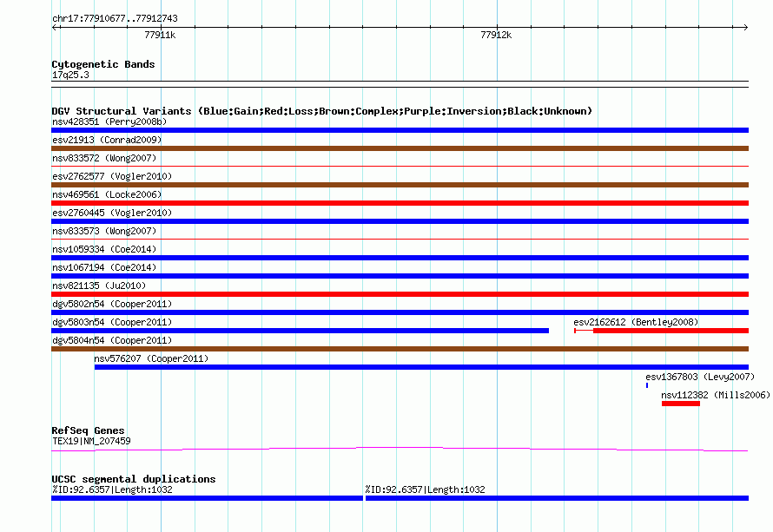Select the first %ID:92.6357|Length:1032 label
773x532 pixels.
tap(112, 489)
